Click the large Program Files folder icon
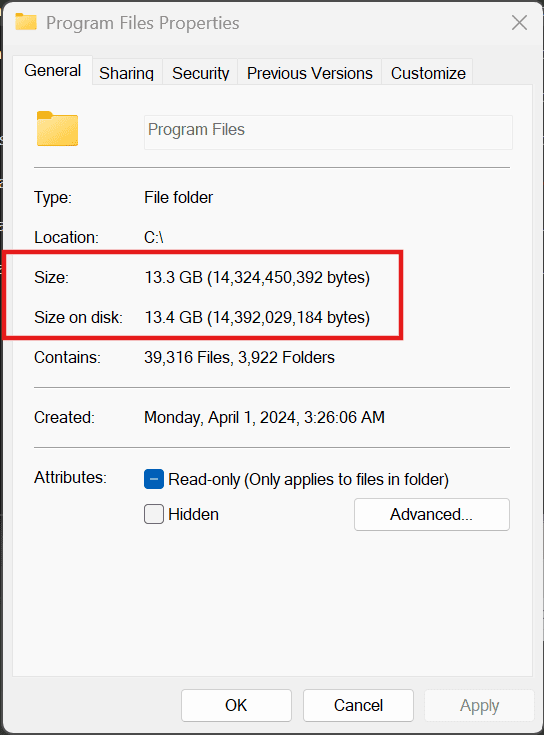Image resolution: width=544 pixels, height=735 pixels. (57, 129)
